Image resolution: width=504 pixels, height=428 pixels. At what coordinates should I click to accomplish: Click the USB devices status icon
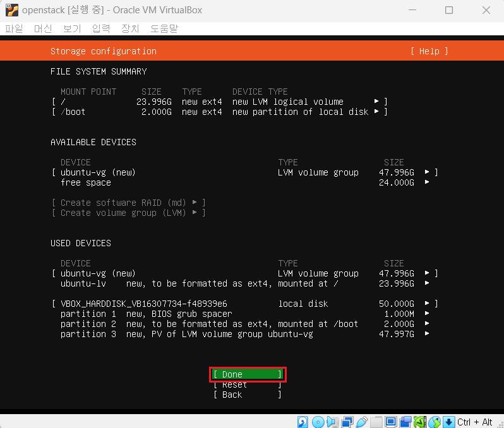[x=362, y=422]
